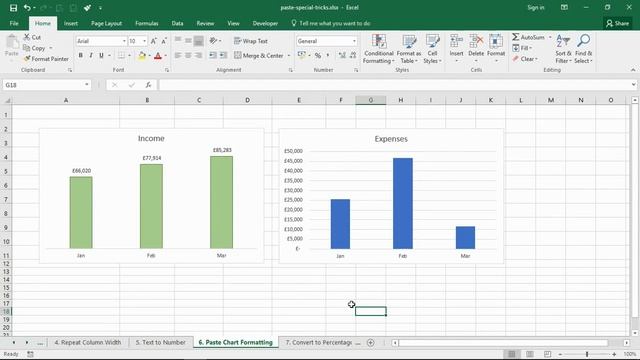
Task: Delete cells using the Delete icon
Action: point(476,41)
